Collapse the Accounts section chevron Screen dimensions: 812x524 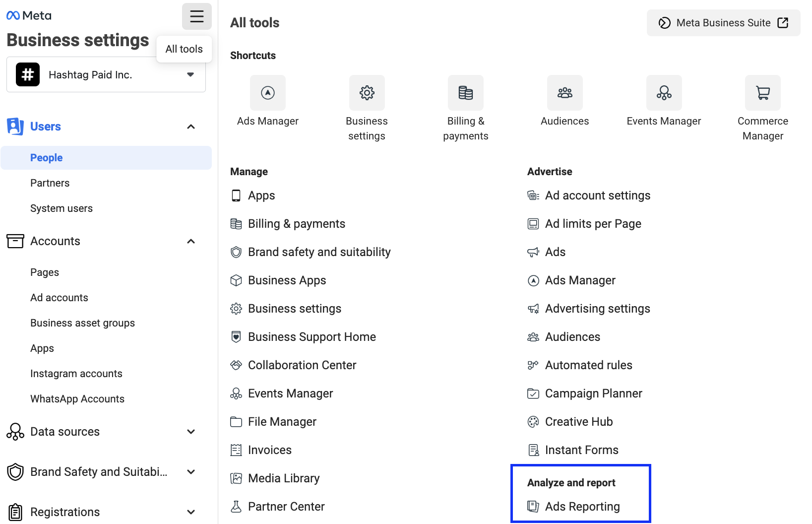tap(191, 241)
